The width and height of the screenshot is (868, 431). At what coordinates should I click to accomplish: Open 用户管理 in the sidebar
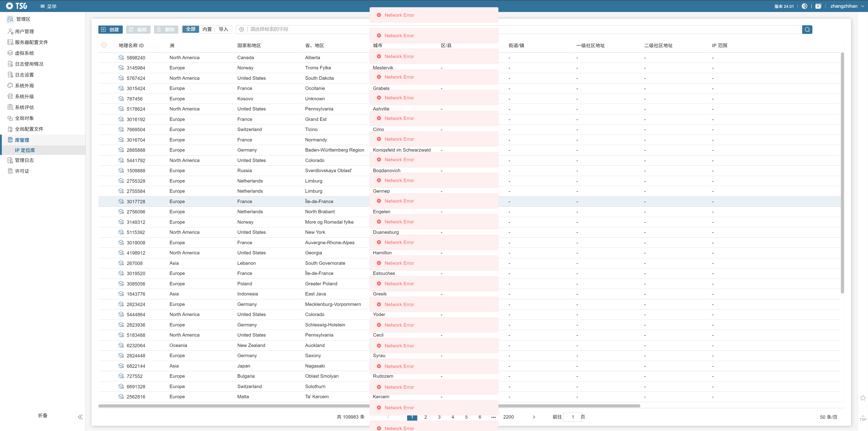click(24, 31)
